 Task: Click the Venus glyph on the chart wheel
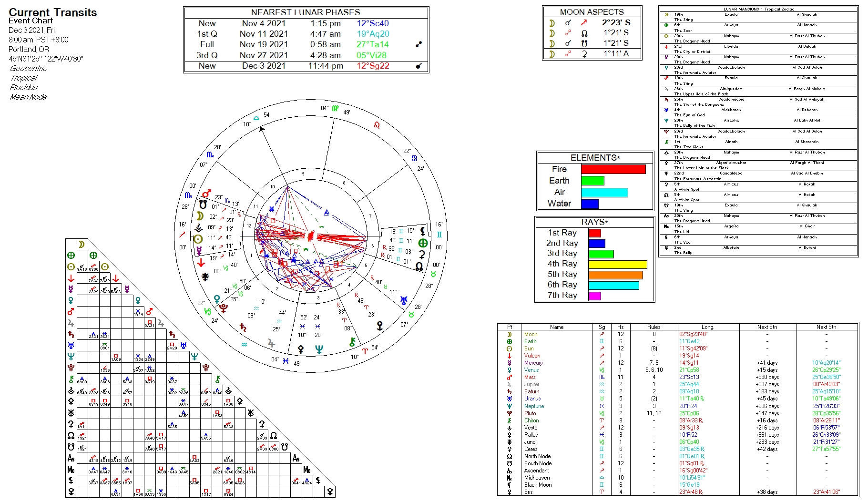pyautogui.click(x=217, y=299)
